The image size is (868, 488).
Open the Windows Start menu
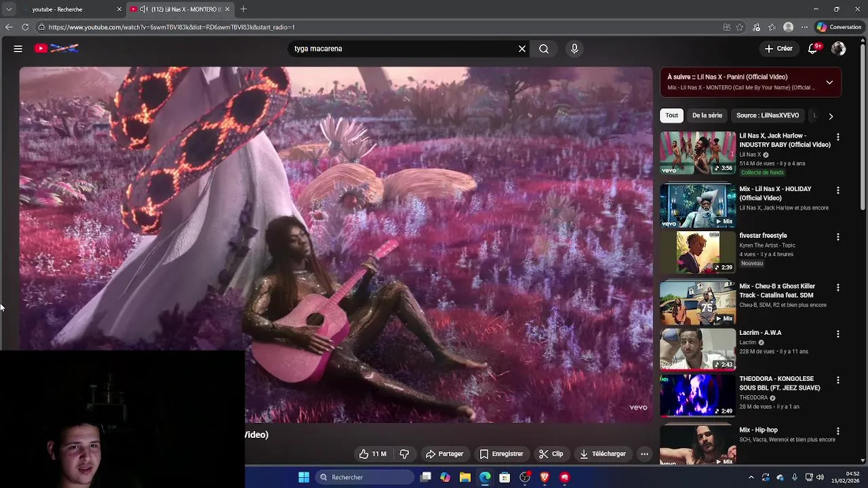click(x=304, y=477)
